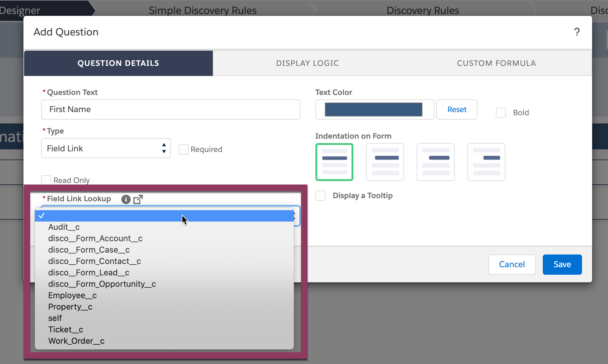The height and width of the screenshot is (364, 608).
Task: Click the Cancel button
Action: click(x=512, y=264)
